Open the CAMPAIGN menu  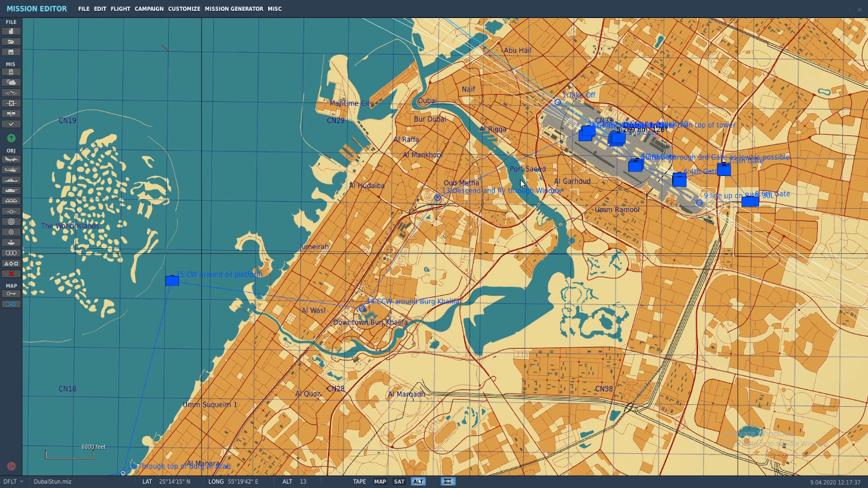[149, 9]
